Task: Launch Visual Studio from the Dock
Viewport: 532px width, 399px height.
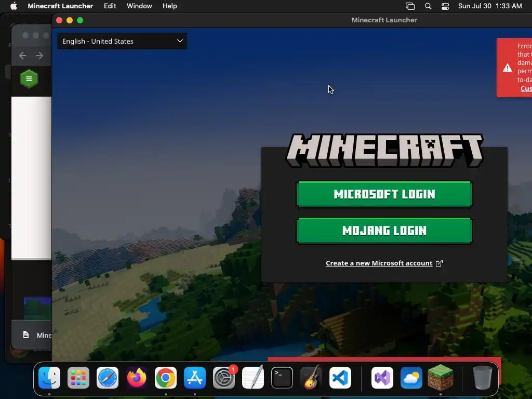Action: [x=382, y=378]
